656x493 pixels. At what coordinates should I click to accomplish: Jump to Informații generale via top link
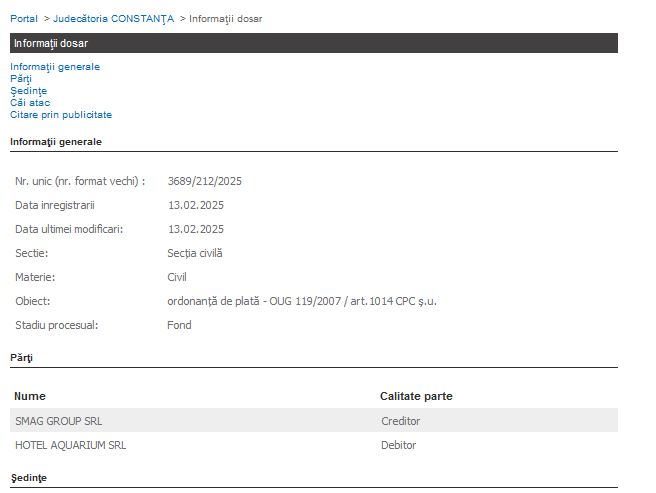pos(55,67)
